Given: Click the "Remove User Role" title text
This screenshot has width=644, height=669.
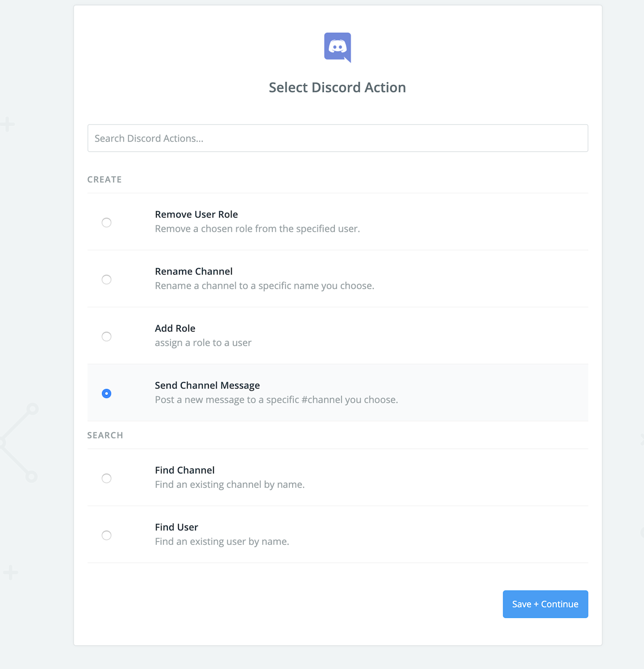Looking at the screenshot, I should click(x=196, y=214).
